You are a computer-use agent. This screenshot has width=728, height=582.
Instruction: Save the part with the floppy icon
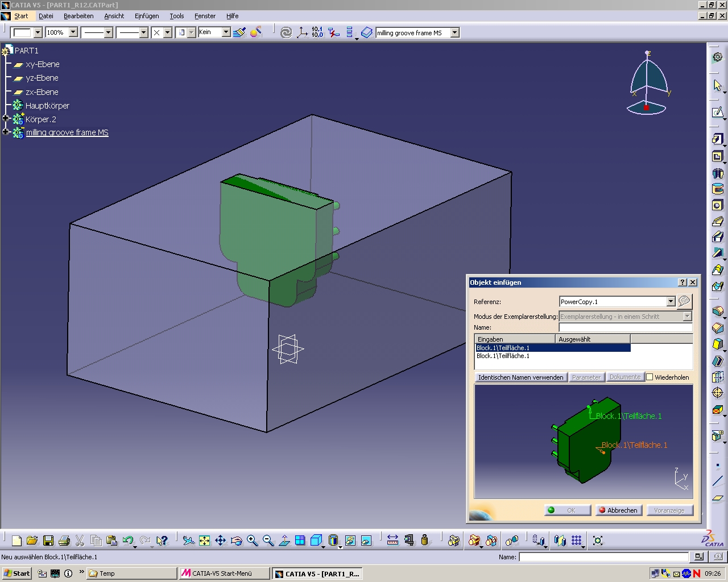[48, 541]
